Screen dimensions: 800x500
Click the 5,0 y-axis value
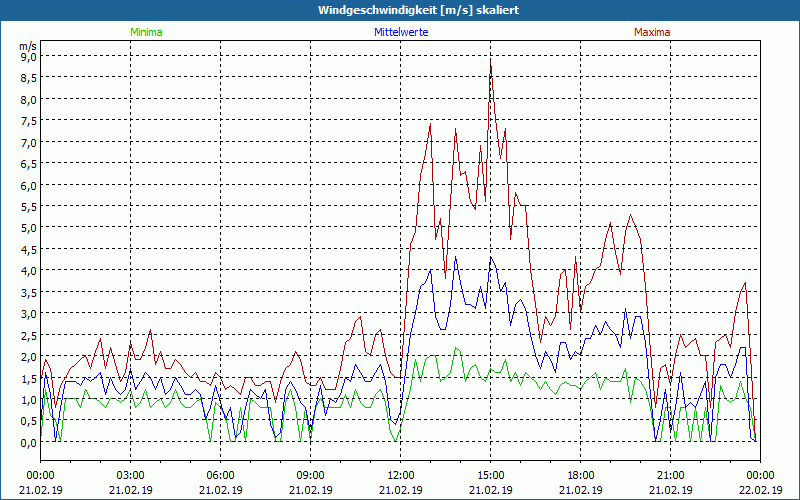(28, 228)
